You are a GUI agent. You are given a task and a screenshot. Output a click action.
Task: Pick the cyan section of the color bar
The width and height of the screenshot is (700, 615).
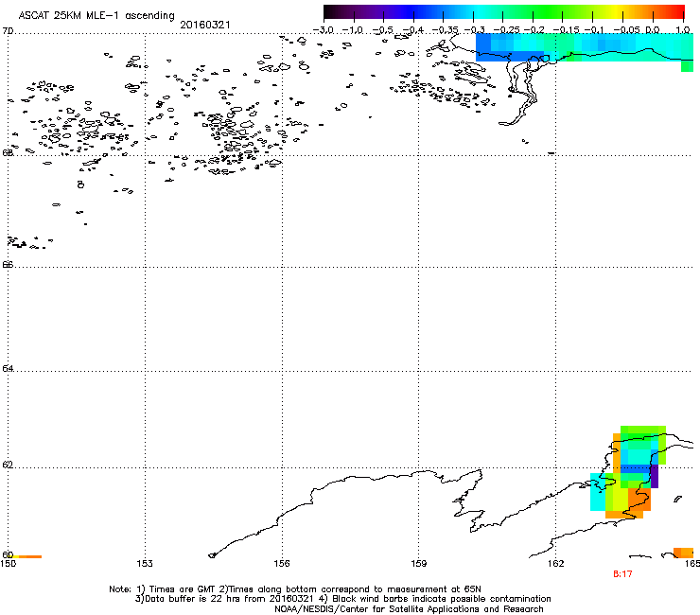pos(480,12)
